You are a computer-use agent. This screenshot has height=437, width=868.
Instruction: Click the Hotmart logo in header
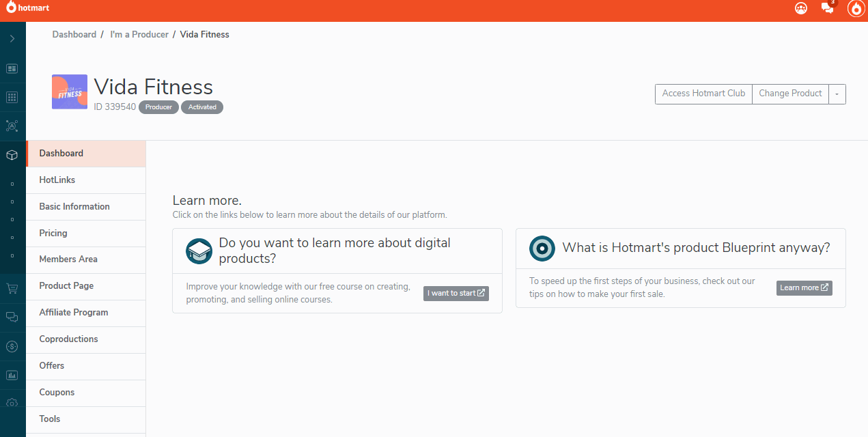(28, 8)
